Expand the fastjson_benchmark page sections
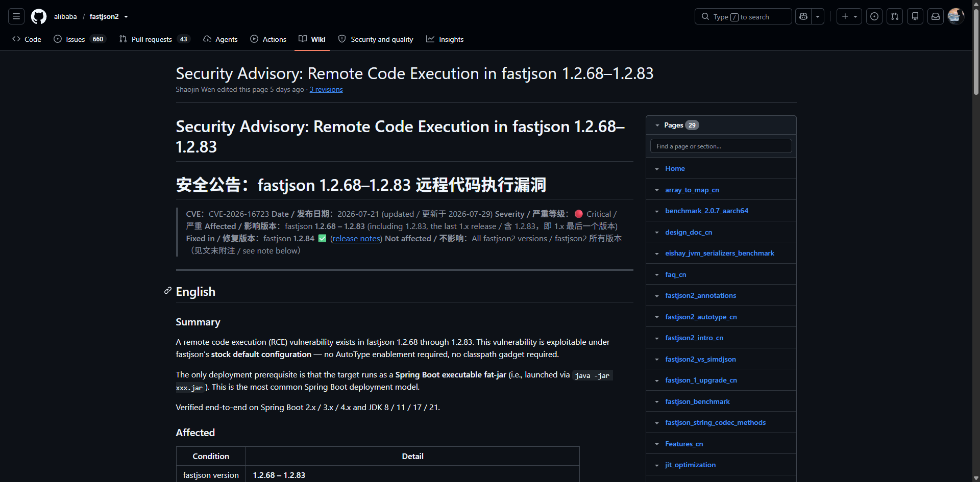980x482 pixels. tap(657, 402)
